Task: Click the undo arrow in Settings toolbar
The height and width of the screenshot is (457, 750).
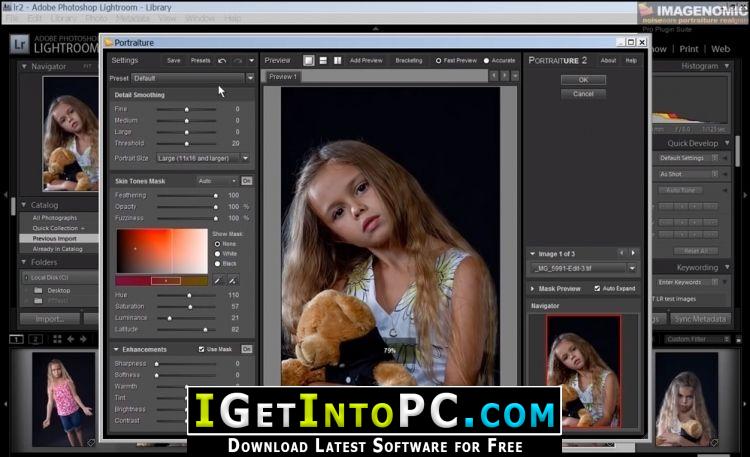Action: (222, 61)
